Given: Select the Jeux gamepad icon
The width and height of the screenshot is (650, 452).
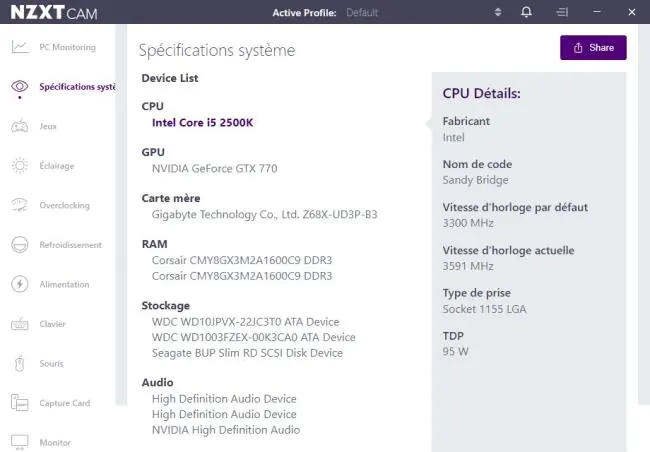Looking at the screenshot, I should point(20,126).
